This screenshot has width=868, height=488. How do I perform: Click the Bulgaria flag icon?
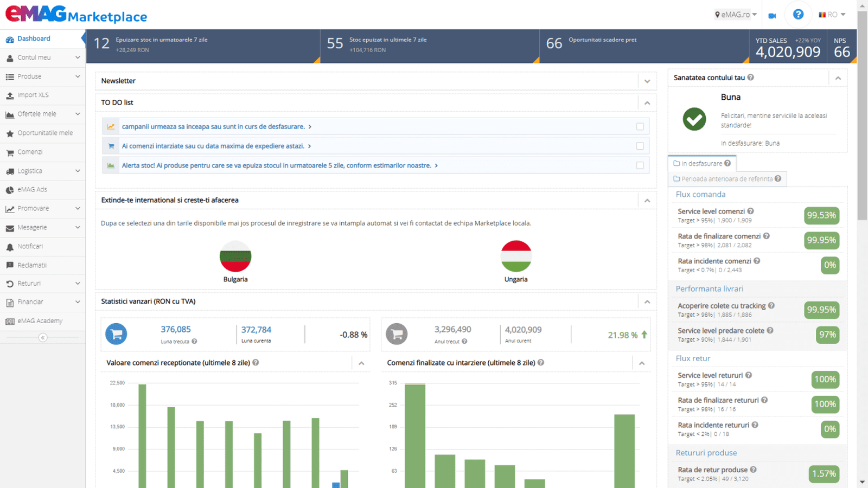point(235,256)
